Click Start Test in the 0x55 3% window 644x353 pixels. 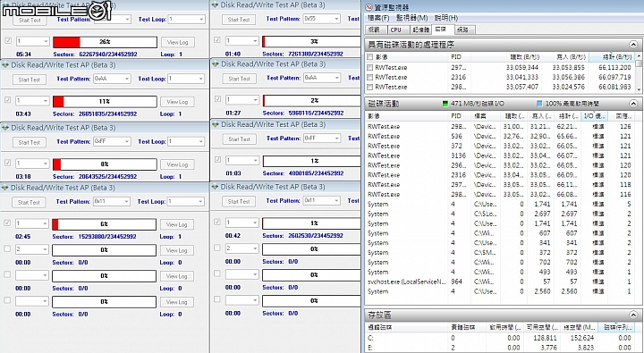point(239,20)
